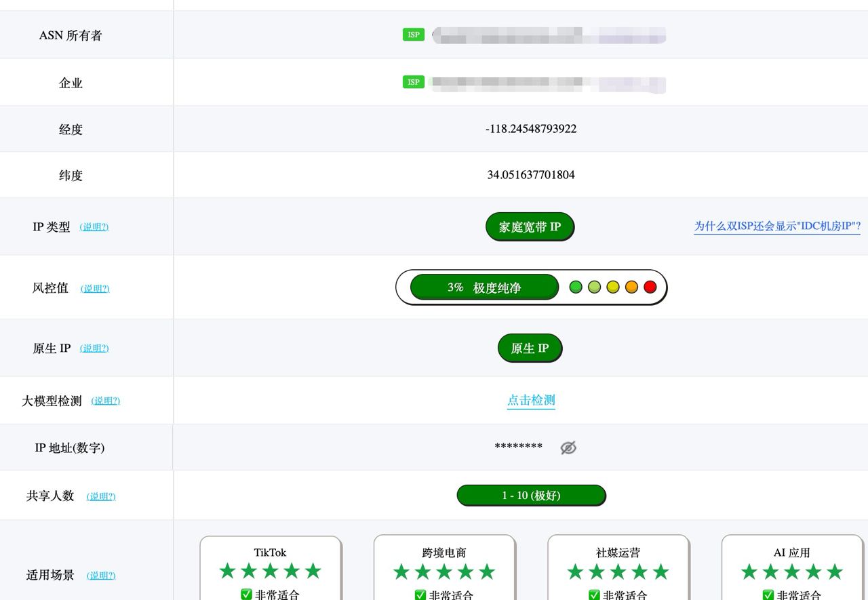Click the ISP badge in 企业 row
The width and height of the screenshot is (868, 600).
click(414, 82)
